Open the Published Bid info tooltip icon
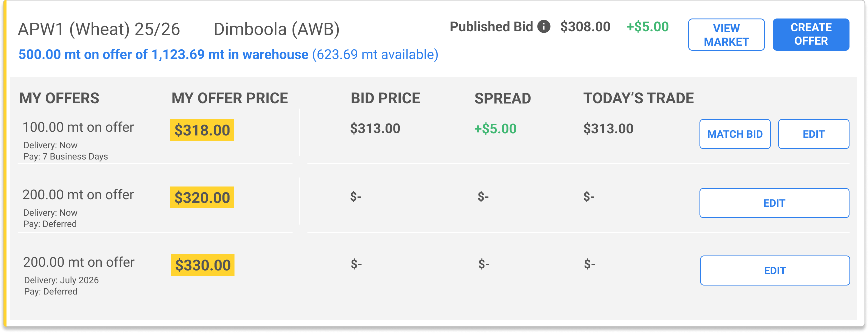The height and width of the screenshot is (333, 868). 544,26
